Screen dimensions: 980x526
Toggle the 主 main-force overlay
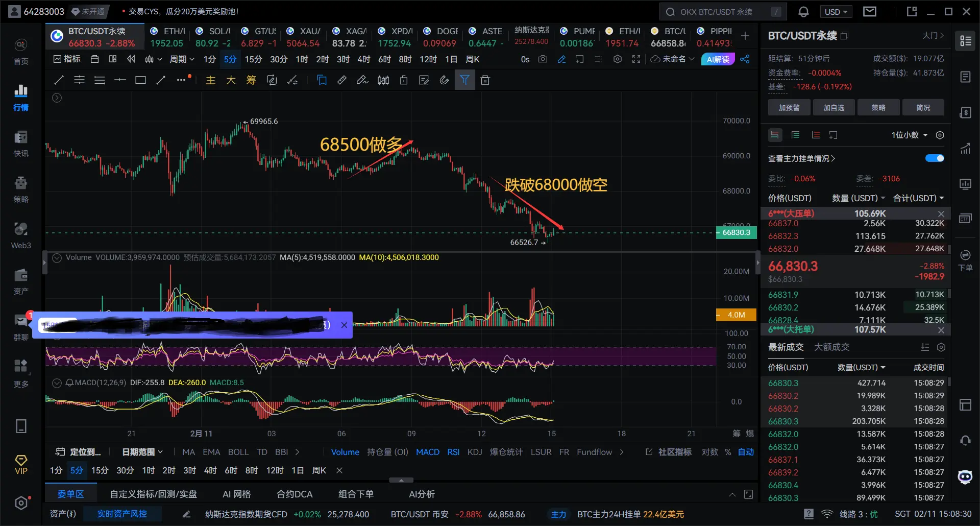[x=210, y=80]
